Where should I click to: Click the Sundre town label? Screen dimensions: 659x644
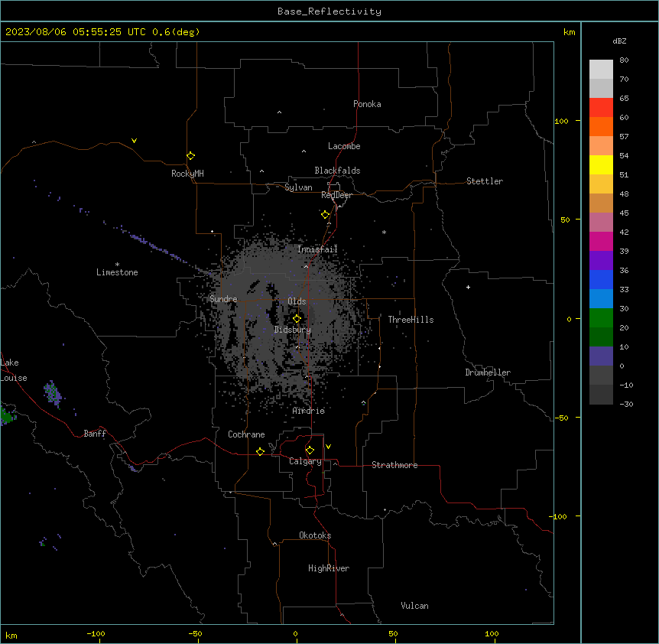[223, 299]
